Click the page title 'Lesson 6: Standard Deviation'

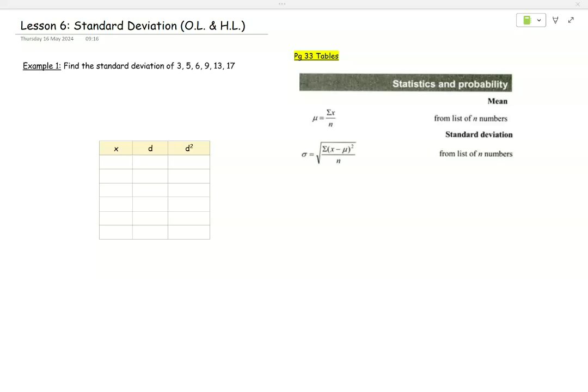click(x=133, y=26)
